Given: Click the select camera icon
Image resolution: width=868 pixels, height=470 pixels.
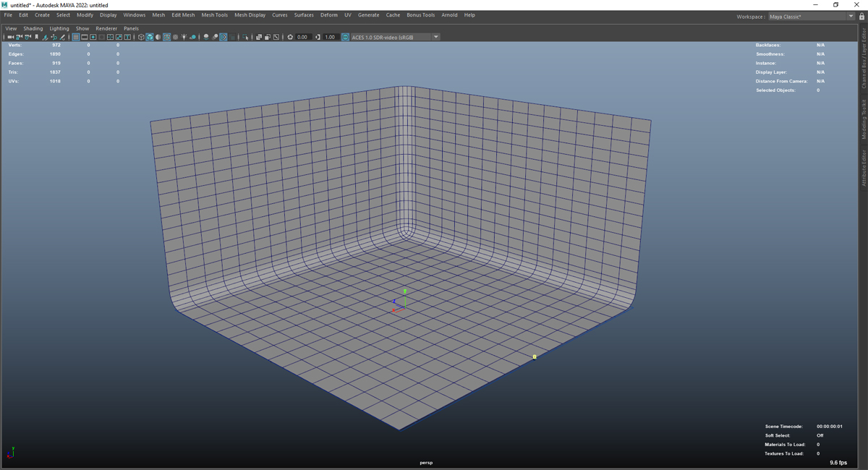Looking at the screenshot, I should [10, 37].
